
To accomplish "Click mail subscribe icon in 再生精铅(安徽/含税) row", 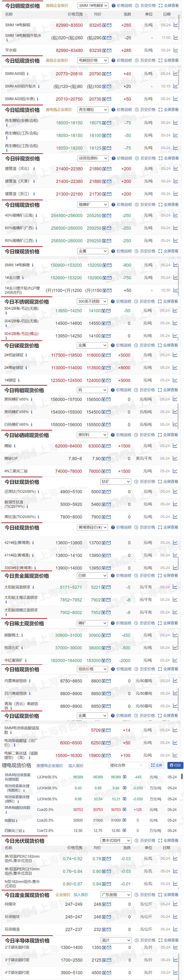I will (109, 123).
